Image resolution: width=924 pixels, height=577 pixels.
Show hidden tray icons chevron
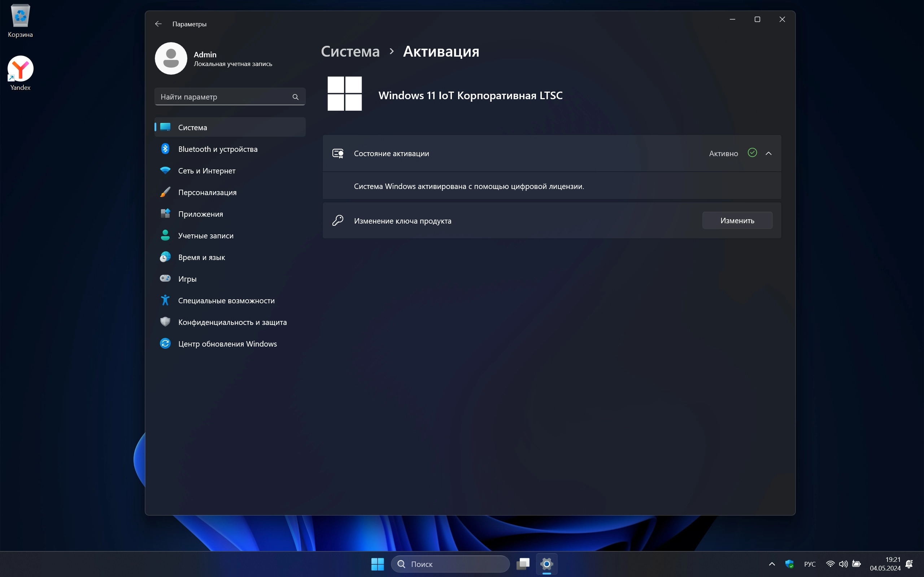pos(772,564)
